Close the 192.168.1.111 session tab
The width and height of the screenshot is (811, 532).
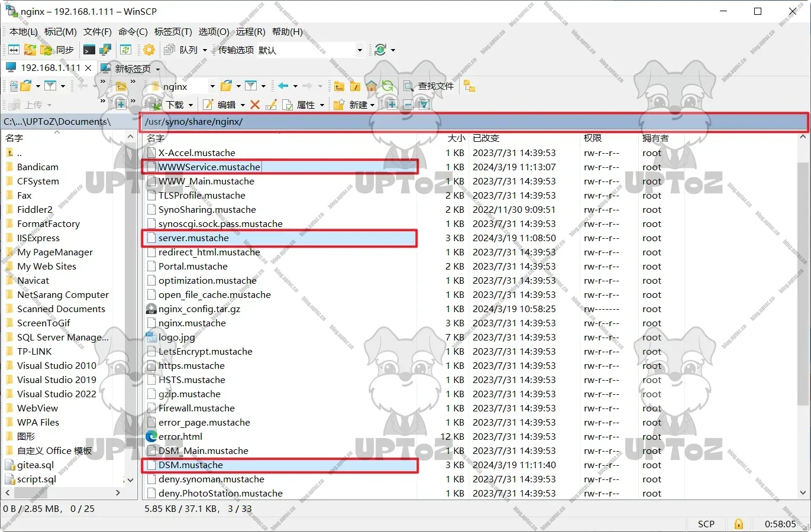pos(88,68)
